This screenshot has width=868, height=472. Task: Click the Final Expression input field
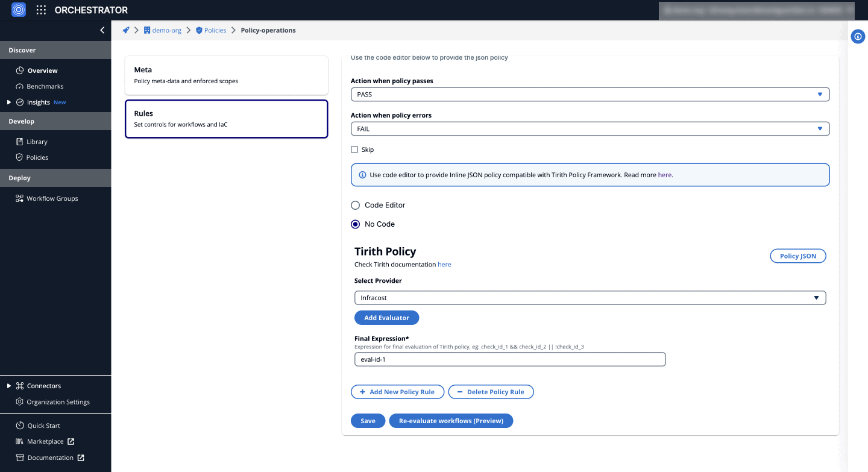point(509,359)
